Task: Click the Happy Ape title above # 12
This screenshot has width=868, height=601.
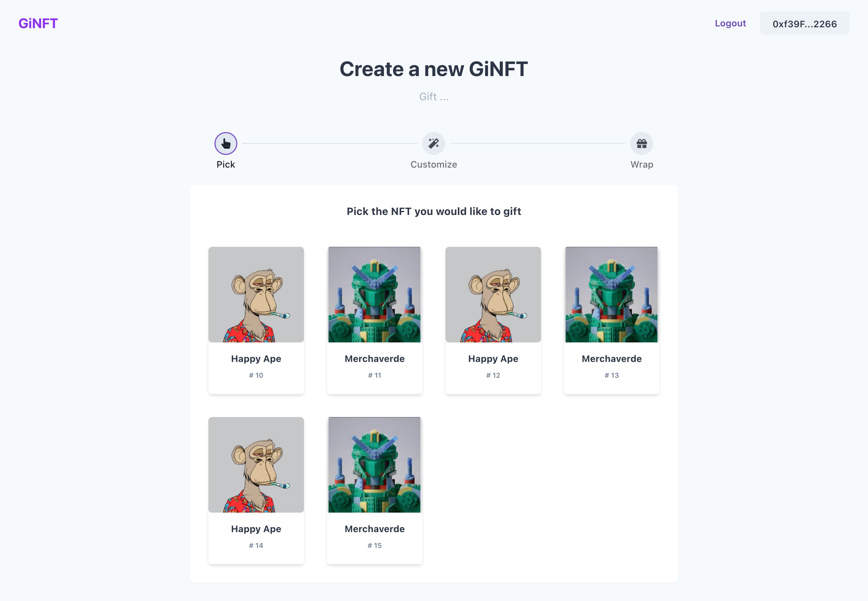Action: click(493, 359)
